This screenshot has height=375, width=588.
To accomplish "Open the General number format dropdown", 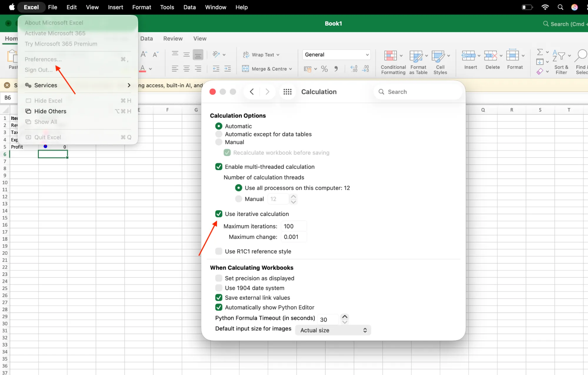I will tap(336, 55).
